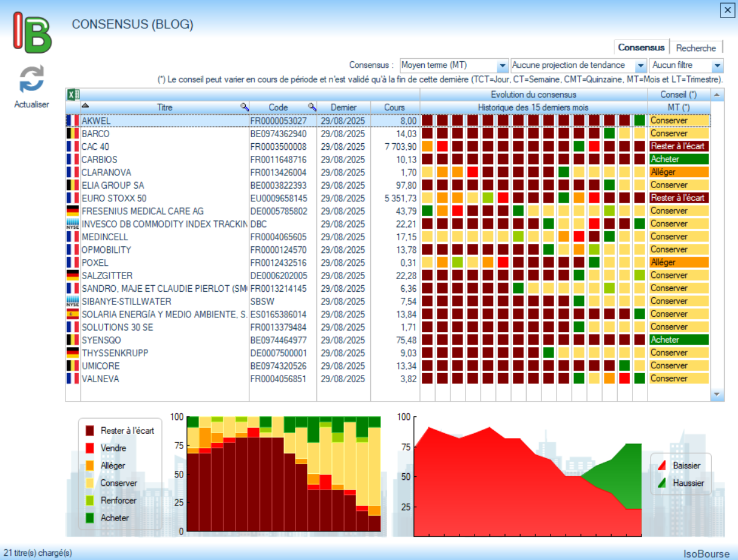Click the Conserver advice for VALNEVA

[679, 378]
